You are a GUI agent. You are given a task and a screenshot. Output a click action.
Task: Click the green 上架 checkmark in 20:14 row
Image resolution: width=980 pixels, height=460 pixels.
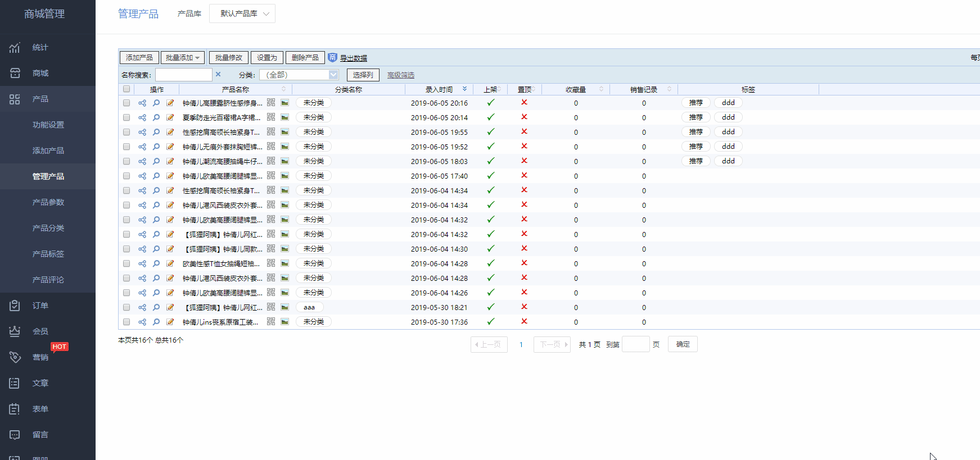click(491, 117)
